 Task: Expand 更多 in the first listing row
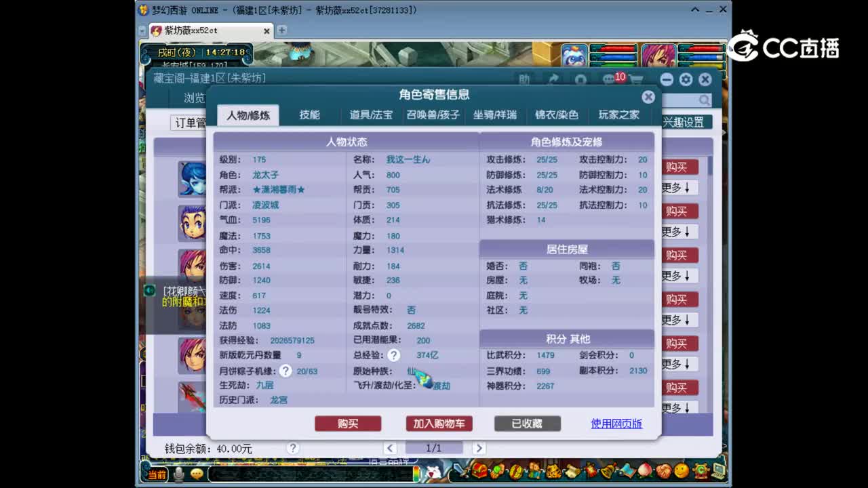679,188
